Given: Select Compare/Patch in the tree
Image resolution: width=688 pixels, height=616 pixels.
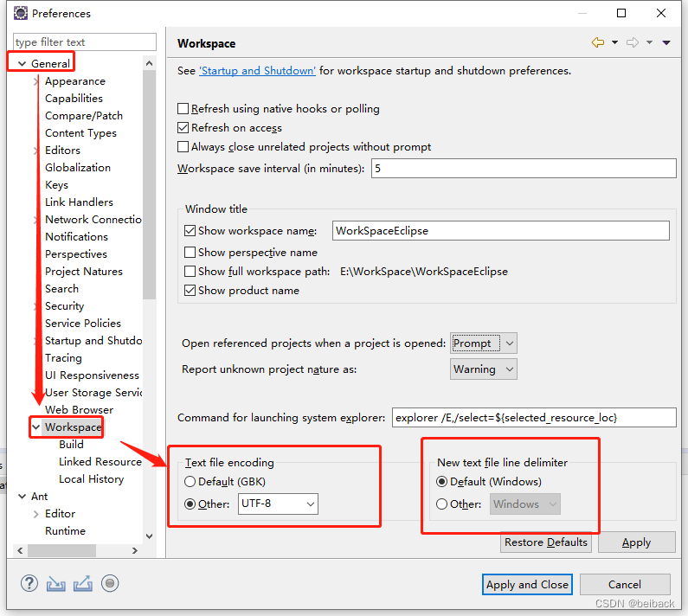Looking at the screenshot, I should (84, 116).
